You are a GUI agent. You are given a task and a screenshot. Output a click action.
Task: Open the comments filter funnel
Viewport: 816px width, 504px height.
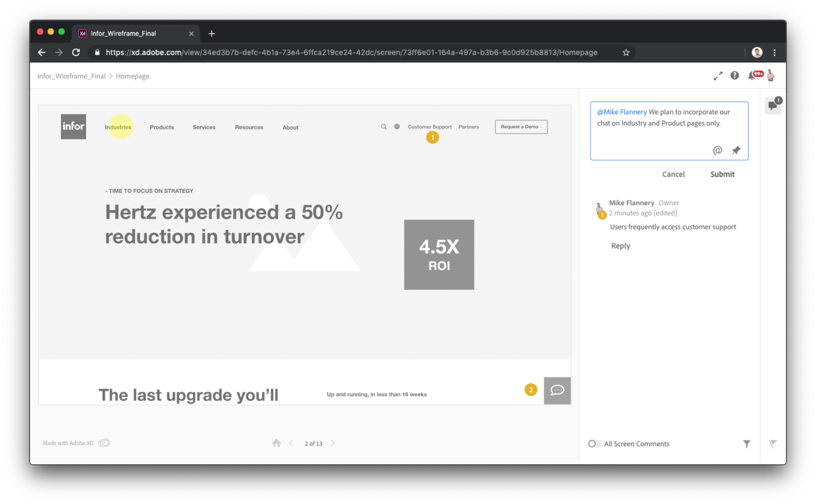(x=747, y=444)
